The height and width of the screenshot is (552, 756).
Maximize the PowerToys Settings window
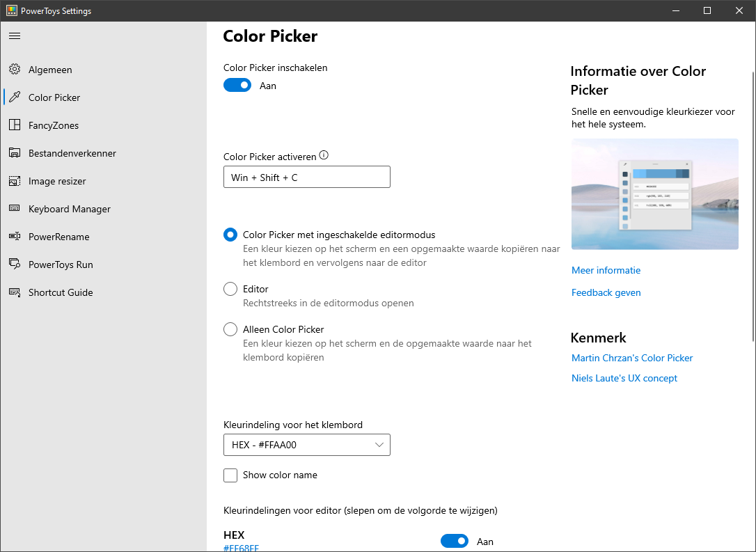point(707,10)
